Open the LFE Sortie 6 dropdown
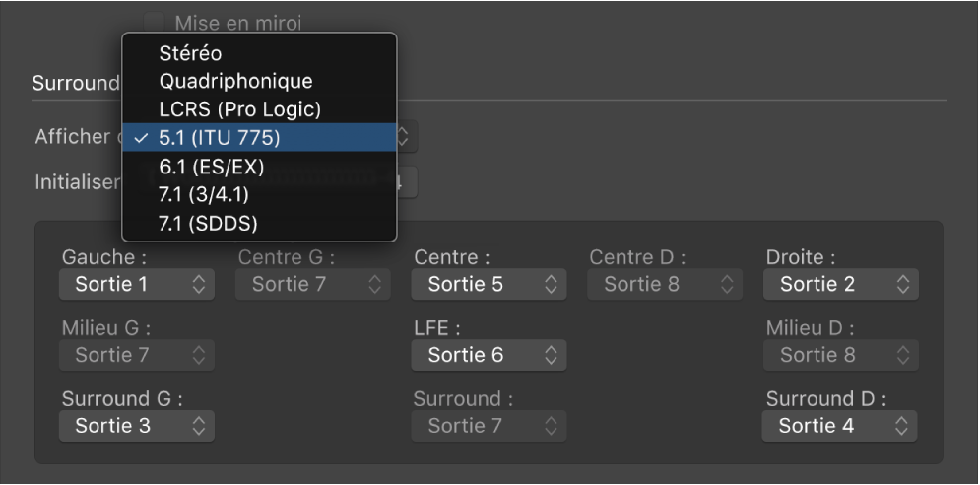Viewport: 980px width, 485px height. [490, 355]
